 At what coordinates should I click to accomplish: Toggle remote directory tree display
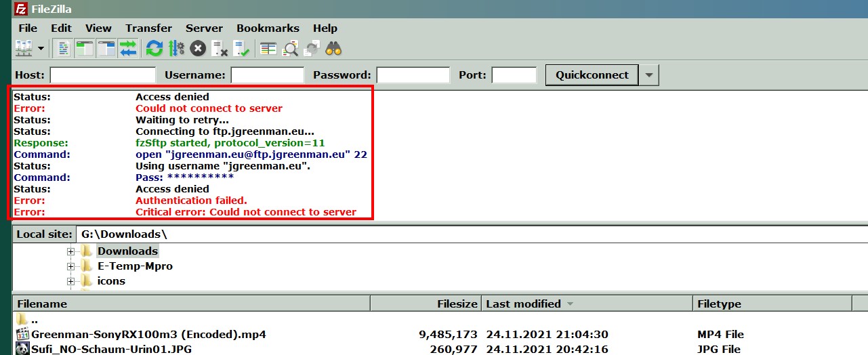click(x=106, y=48)
